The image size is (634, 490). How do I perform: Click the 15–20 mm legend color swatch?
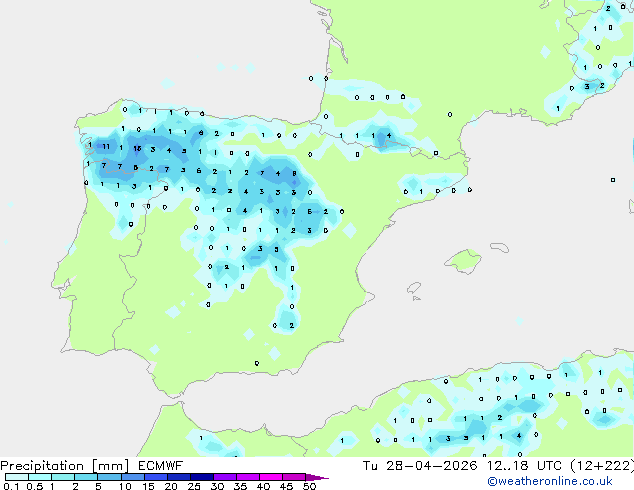(155, 477)
